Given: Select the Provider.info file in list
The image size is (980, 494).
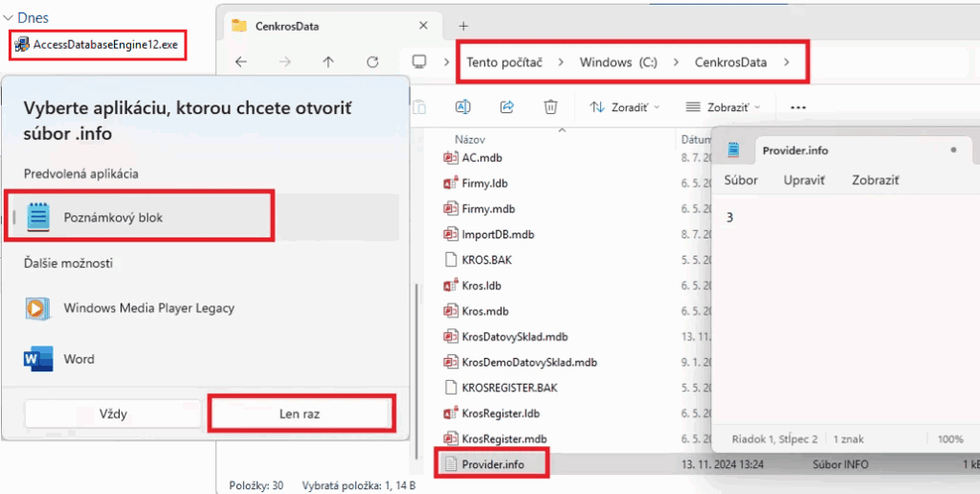Looking at the screenshot, I should (493, 464).
